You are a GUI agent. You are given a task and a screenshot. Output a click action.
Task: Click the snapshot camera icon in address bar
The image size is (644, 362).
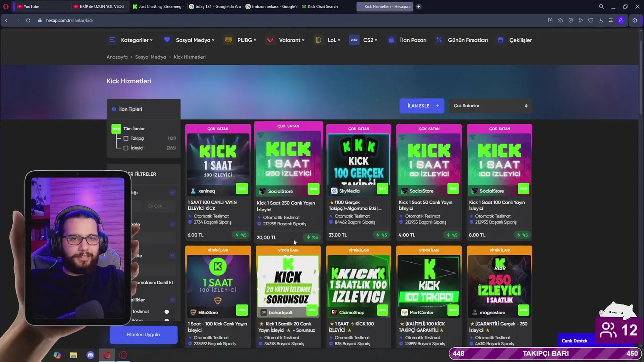point(560,20)
